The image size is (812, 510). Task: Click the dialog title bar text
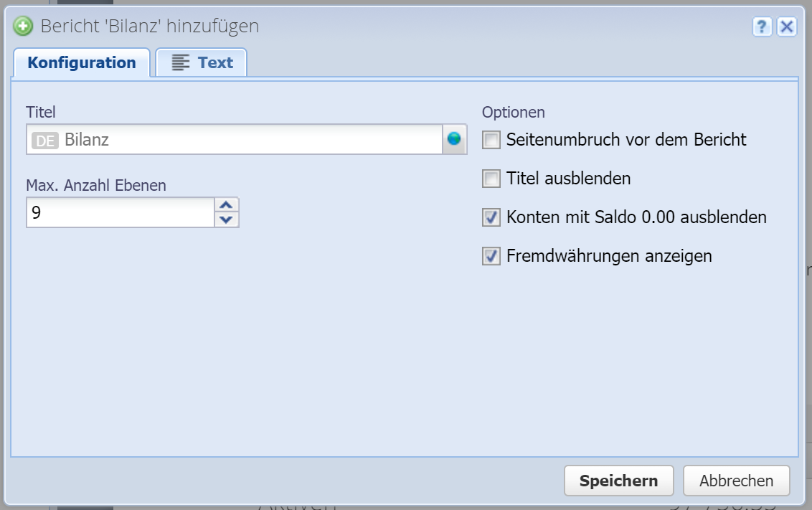(x=149, y=27)
